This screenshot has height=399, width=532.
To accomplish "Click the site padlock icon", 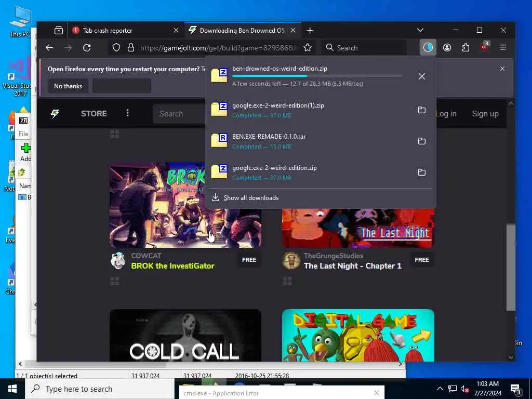I will [x=131, y=47].
